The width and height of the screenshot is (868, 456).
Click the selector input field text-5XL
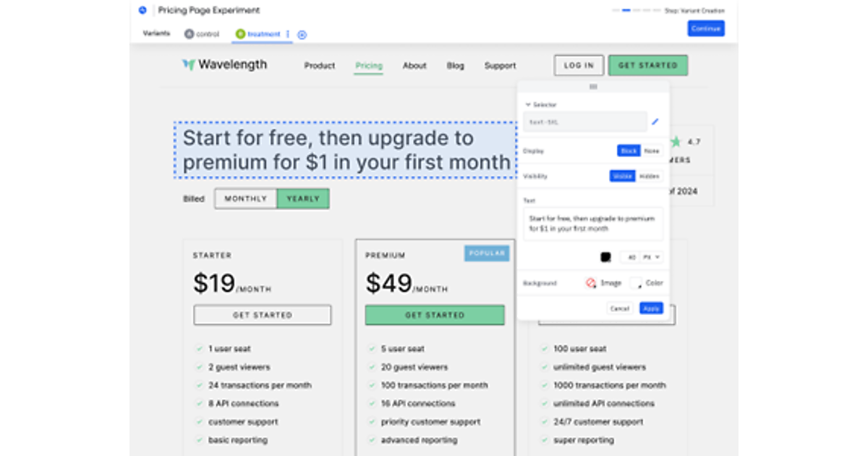(x=585, y=122)
